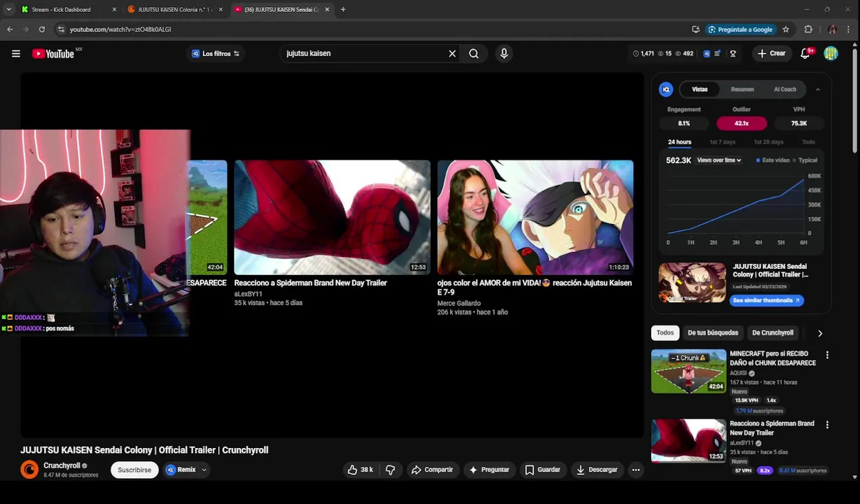Click See similar thumbnails button

[766, 300]
